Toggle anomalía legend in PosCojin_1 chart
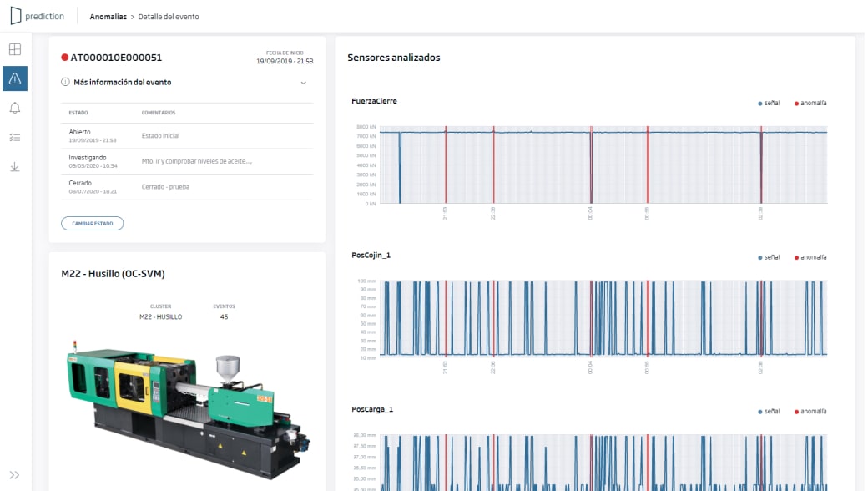Image resolution: width=868 pixels, height=491 pixels. (810, 256)
